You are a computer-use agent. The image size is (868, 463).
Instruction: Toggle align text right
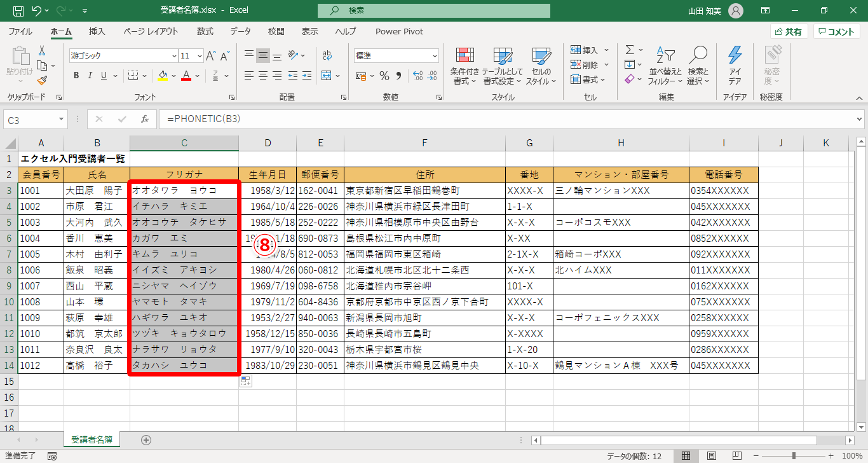[x=277, y=76]
